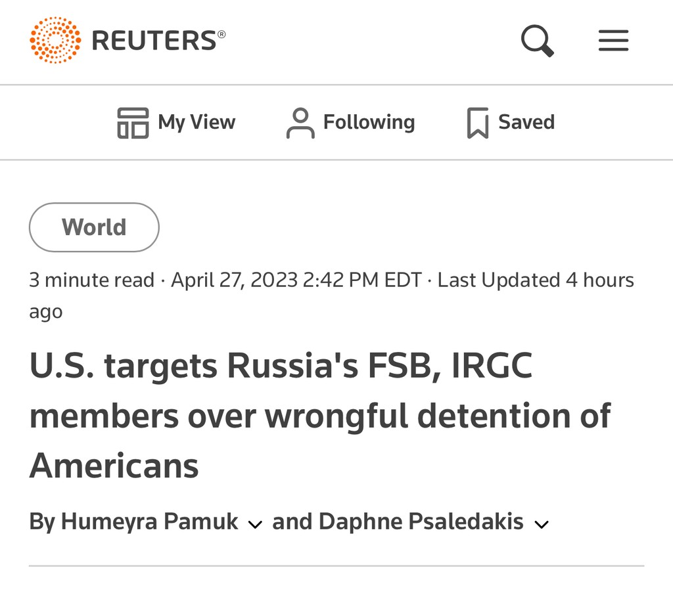Open the hamburger menu icon

[x=613, y=40]
